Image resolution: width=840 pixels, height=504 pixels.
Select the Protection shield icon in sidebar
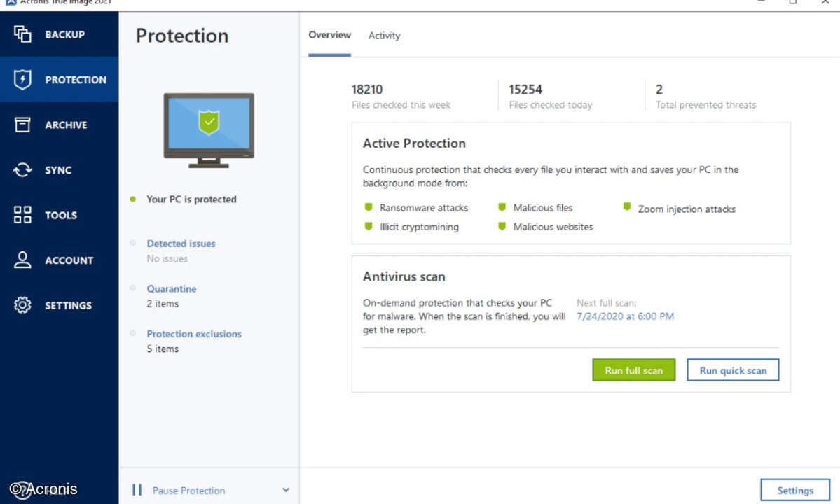(x=22, y=79)
